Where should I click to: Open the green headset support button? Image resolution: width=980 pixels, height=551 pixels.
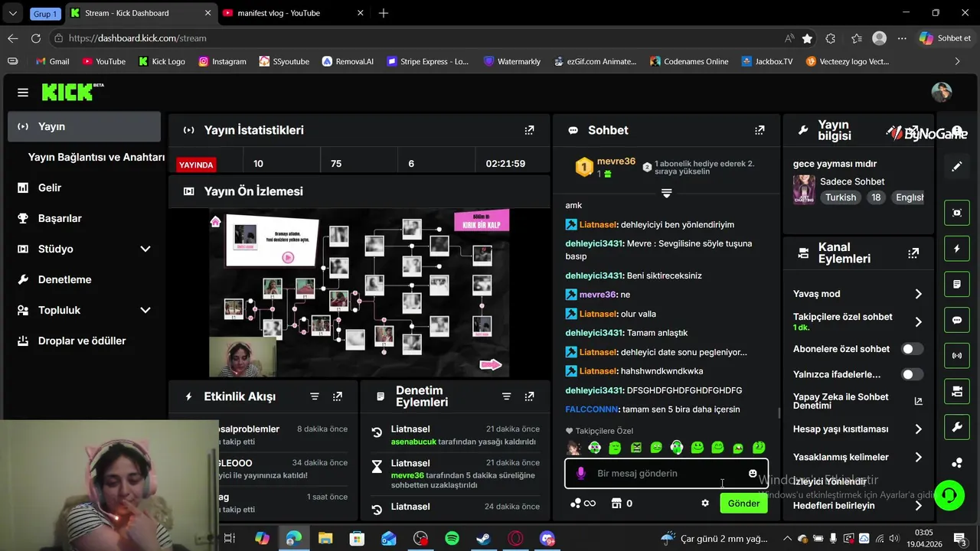949,495
